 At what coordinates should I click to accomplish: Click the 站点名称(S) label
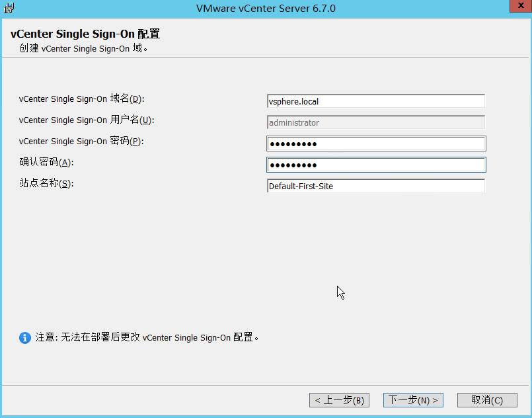coord(46,183)
